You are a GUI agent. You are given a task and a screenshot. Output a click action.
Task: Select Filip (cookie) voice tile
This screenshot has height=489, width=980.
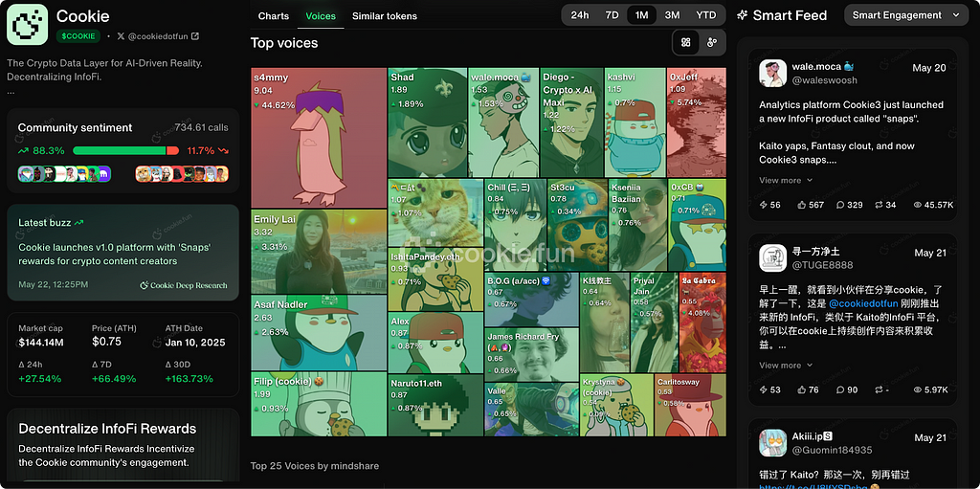tap(319, 404)
